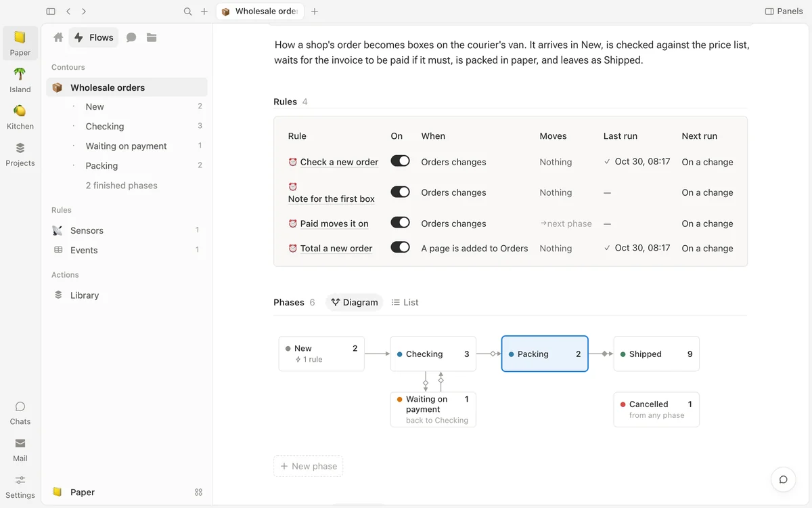Open the speech bubble sidebar tab
Viewport: 812px width, 508px height.
coord(131,38)
